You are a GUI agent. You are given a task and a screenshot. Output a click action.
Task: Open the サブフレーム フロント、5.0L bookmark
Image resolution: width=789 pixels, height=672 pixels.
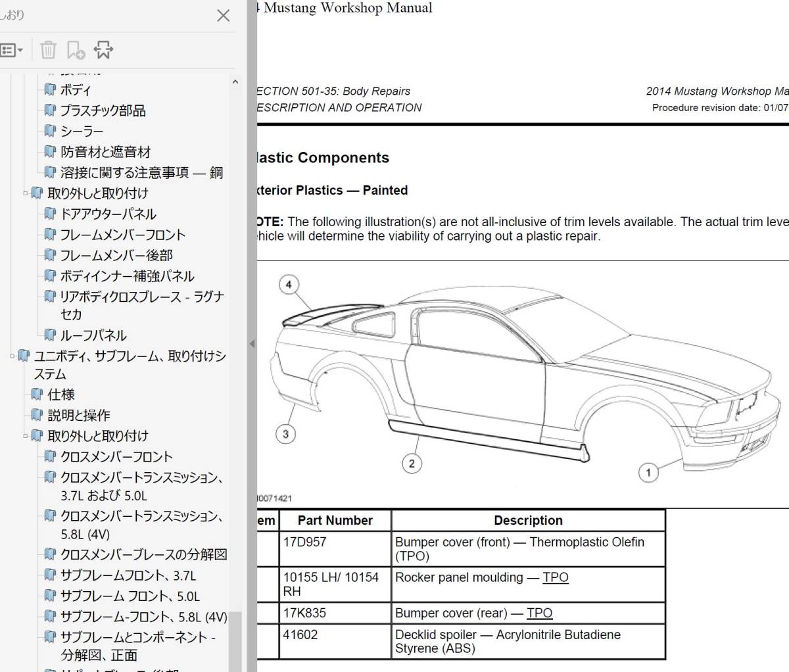point(130,596)
